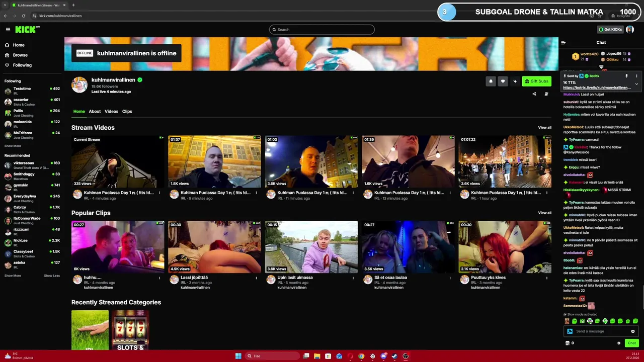
Task: Open the Windows Start menu
Action: point(238,356)
